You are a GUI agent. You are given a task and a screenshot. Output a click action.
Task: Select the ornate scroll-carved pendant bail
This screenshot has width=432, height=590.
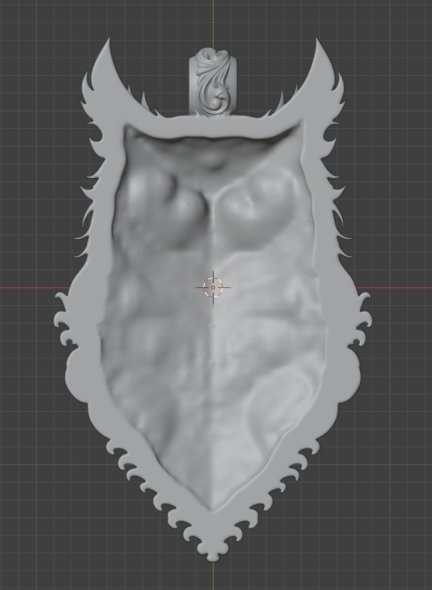(x=213, y=82)
